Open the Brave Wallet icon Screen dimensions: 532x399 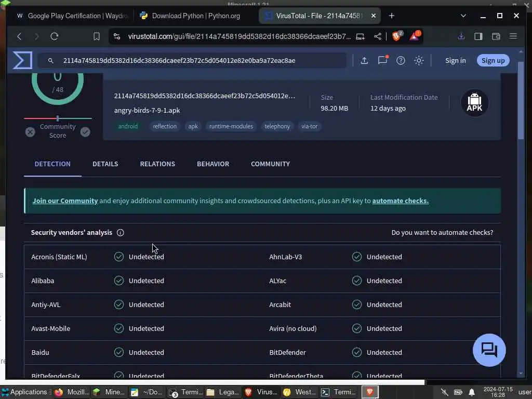point(496,36)
